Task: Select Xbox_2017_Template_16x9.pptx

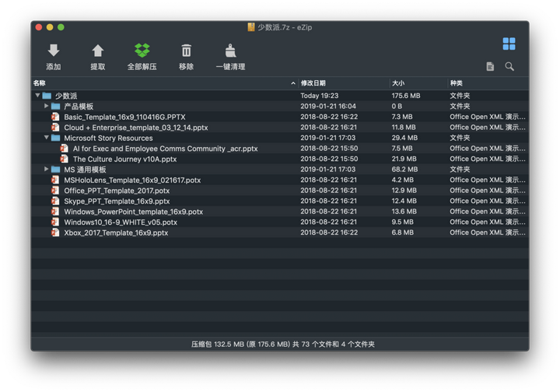Action: [280, 233]
